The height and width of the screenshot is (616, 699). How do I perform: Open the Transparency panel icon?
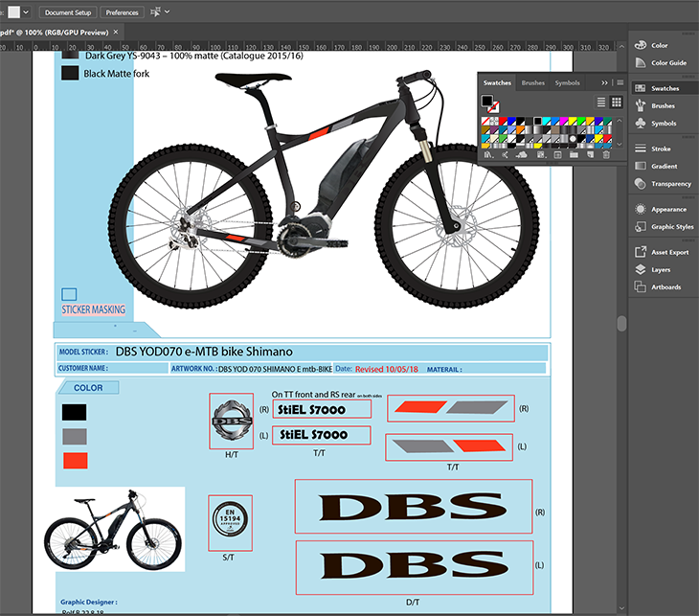click(x=641, y=183)
